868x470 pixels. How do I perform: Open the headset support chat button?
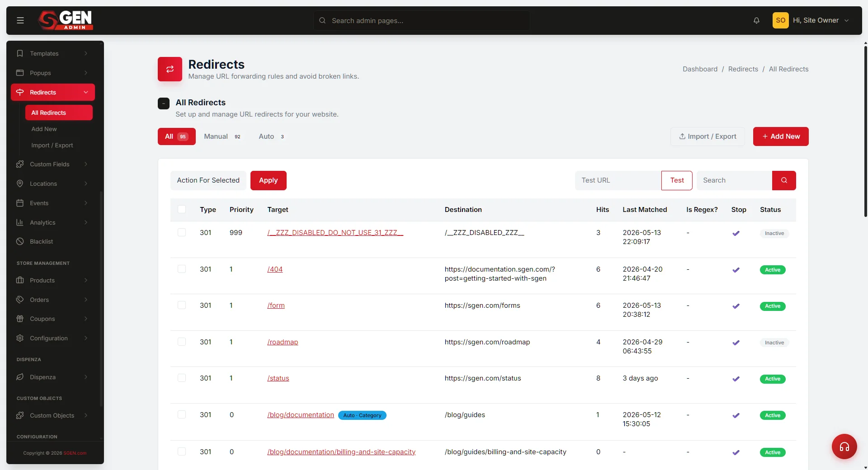844,446
